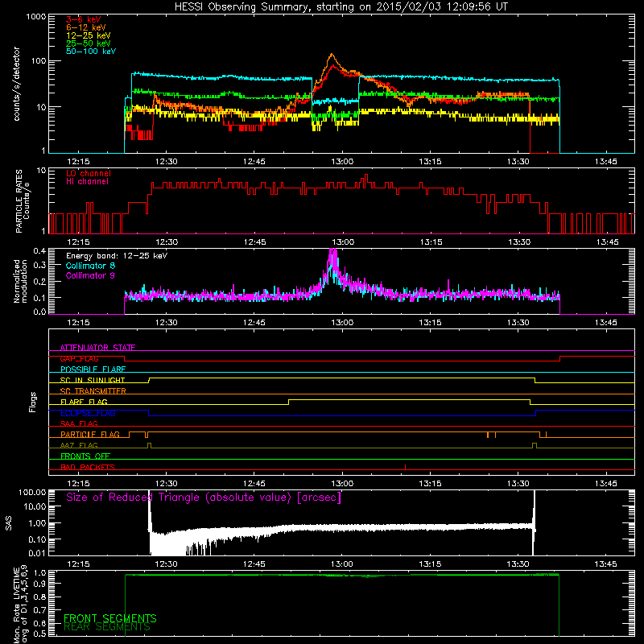Click the ATTENUATOR_STATE flag label

97,348
